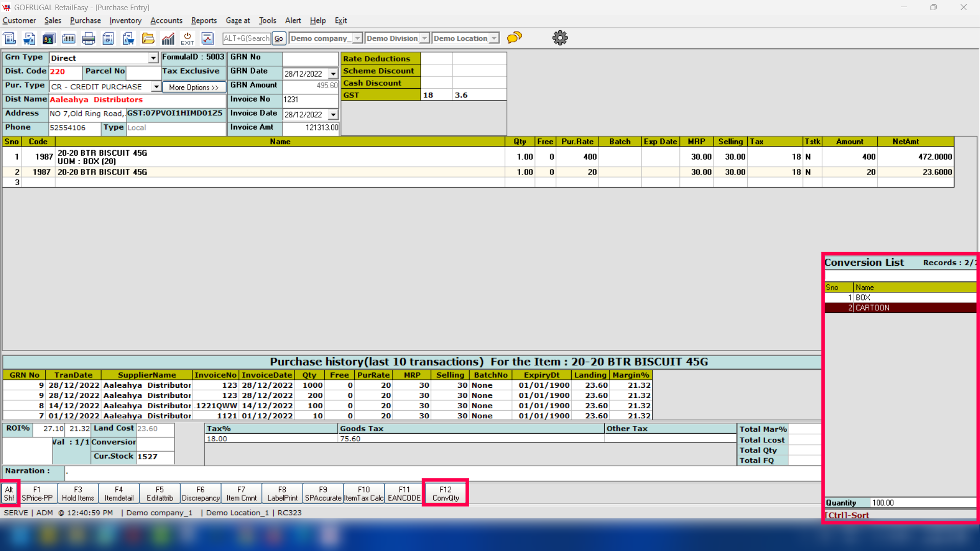This screenshot has width=980, height=551.
Task: Open the GRN Date dropdown arrow
Action: coord(333,74)
